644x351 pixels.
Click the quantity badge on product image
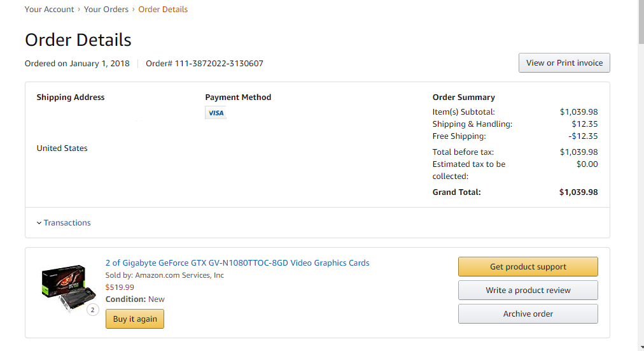click(x=93, y=310)
